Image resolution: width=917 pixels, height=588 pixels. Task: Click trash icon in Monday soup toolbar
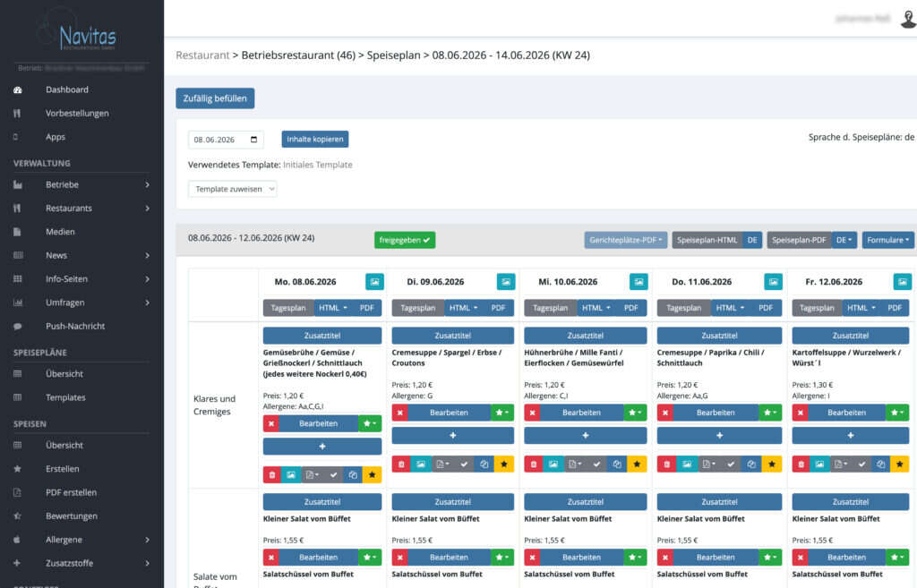coord(272,475)
